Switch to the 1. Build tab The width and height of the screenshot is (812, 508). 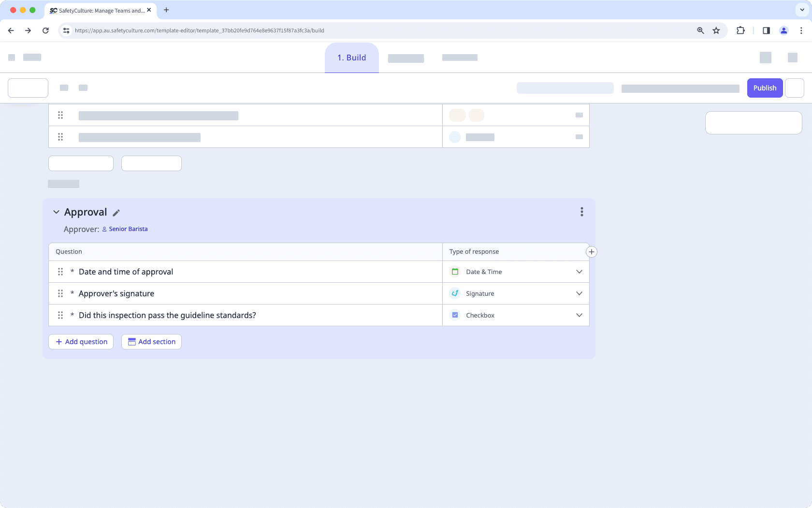click(x=351, y=58)
